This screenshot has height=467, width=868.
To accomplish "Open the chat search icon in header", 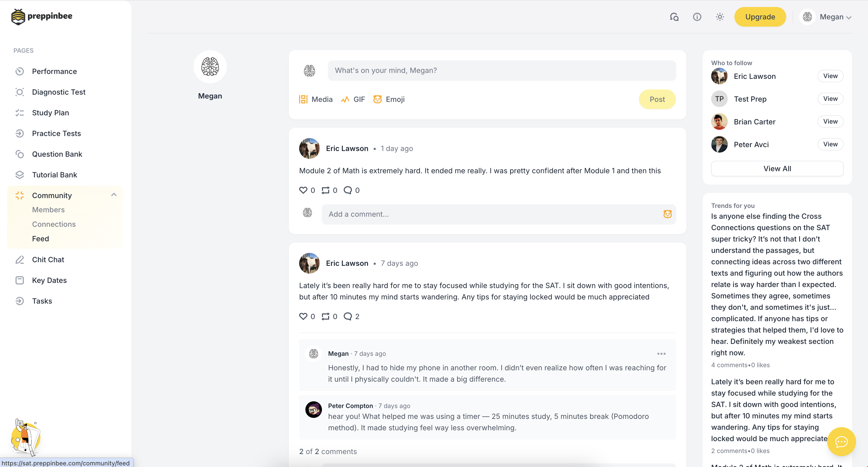I will click(674, 17).
